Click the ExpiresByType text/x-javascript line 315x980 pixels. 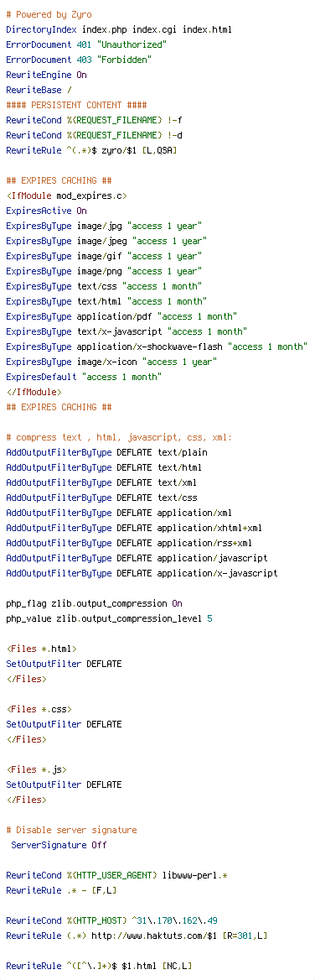(127, 331)
